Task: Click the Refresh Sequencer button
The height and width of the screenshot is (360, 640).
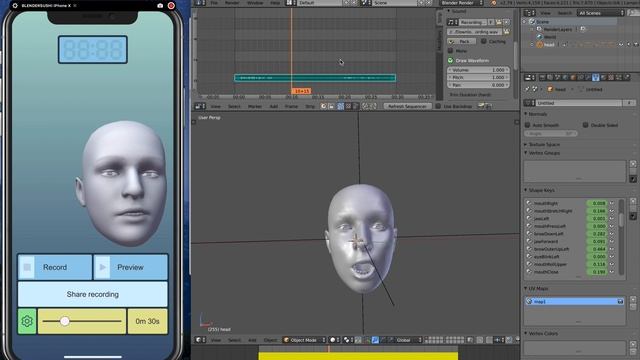Action: pyautogui.click(x=407, y=106)
